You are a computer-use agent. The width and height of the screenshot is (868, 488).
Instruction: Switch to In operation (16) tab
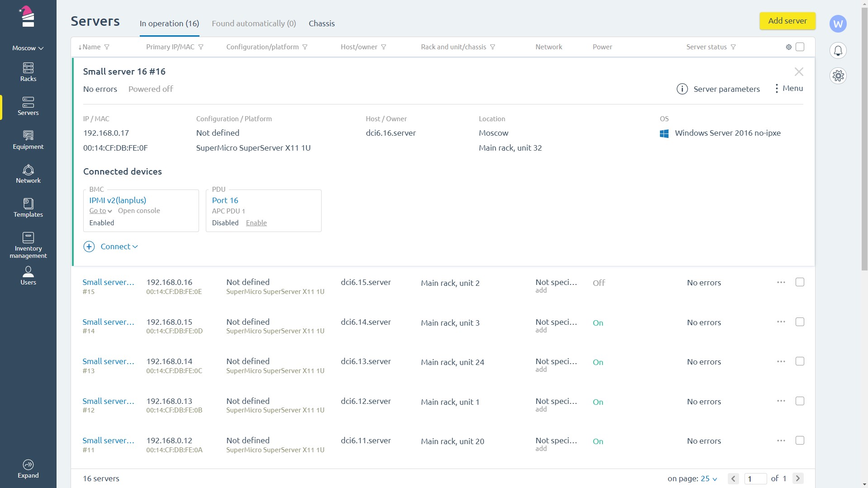[169, 24]
